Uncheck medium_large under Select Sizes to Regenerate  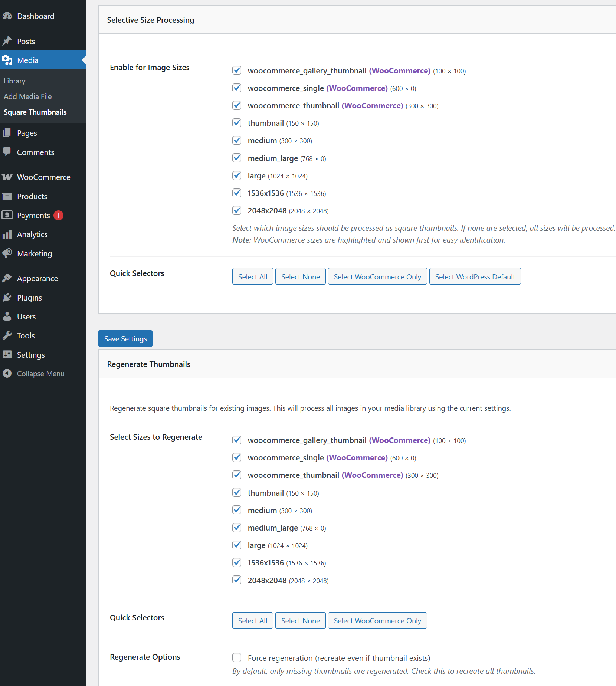click(x=237, y=528)
